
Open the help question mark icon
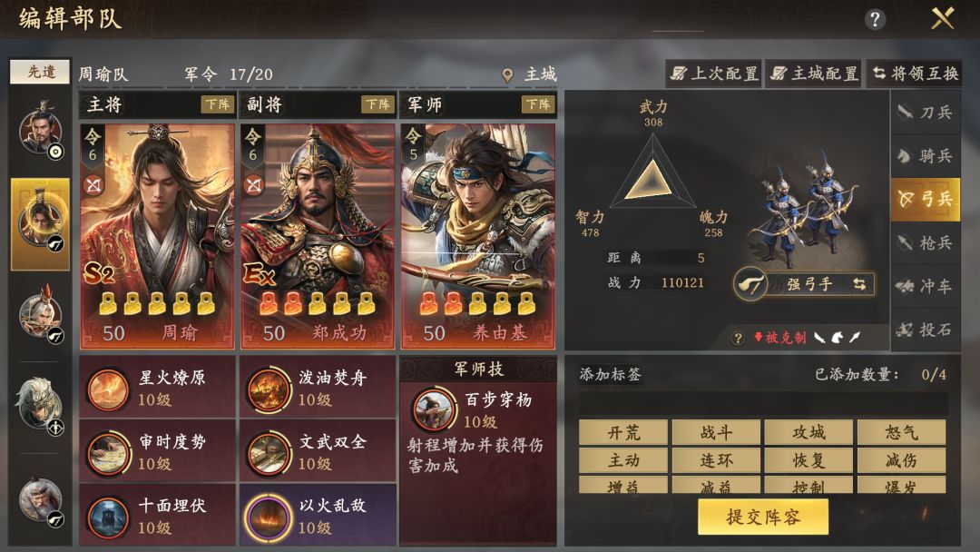pos(875,19)
